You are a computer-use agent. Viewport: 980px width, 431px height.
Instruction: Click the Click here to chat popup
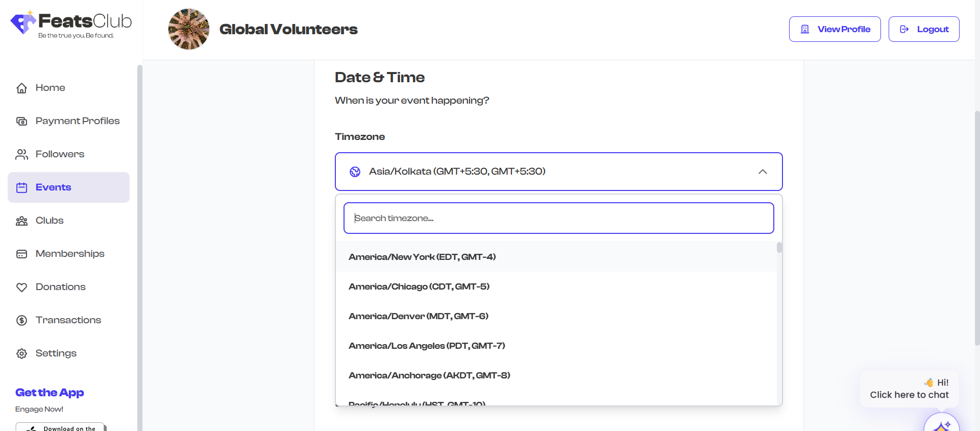tap(910, 389)
